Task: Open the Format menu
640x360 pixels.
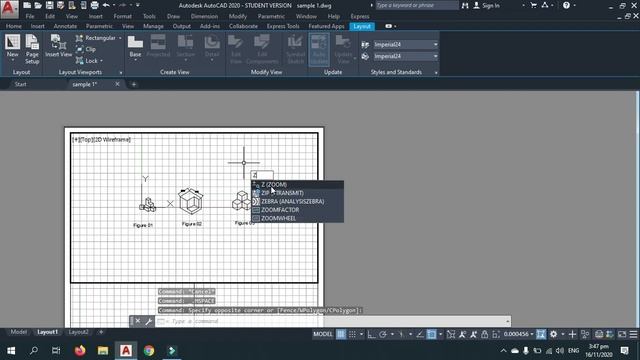Action: (122, 16)
